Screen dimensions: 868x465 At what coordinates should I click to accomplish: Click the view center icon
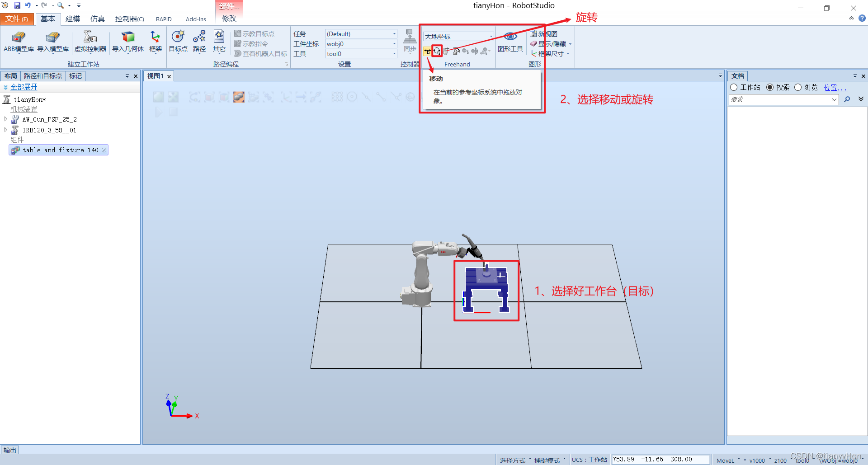click(173, 97)
